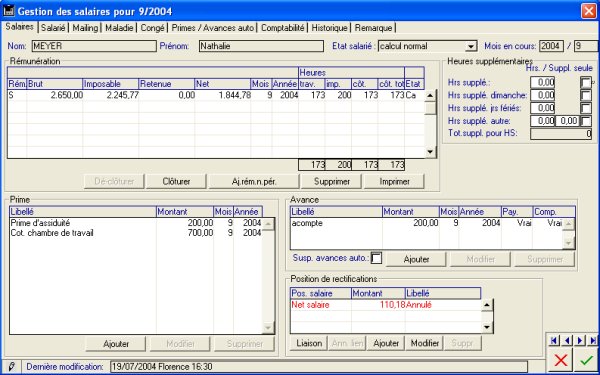600x375 pixels.
Task: Go to the first salary record
Action: [x=554, y=340]
